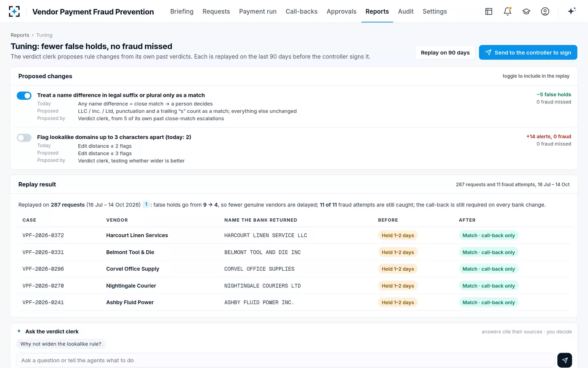Click bank name CORVEL OFFICE SUPPLIES
Image resolution: width=588 pixels, height=368 pixels.
click(259, 269)
